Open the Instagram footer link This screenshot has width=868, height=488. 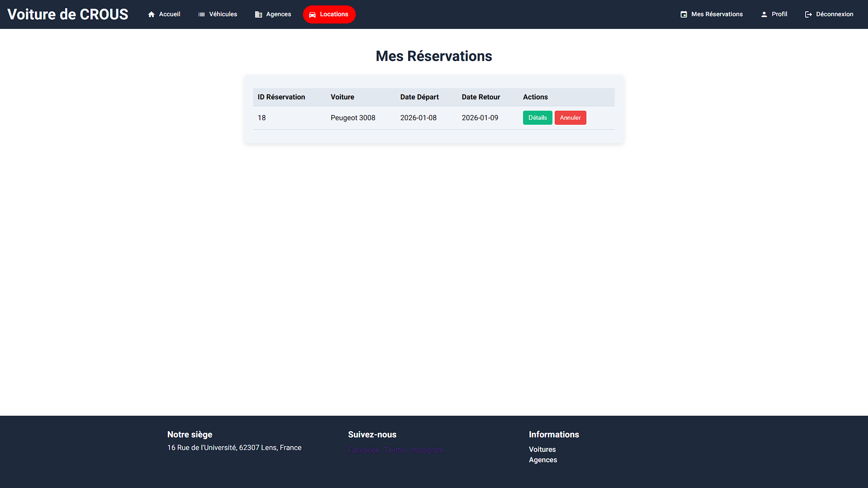click(x=427, y=450)
